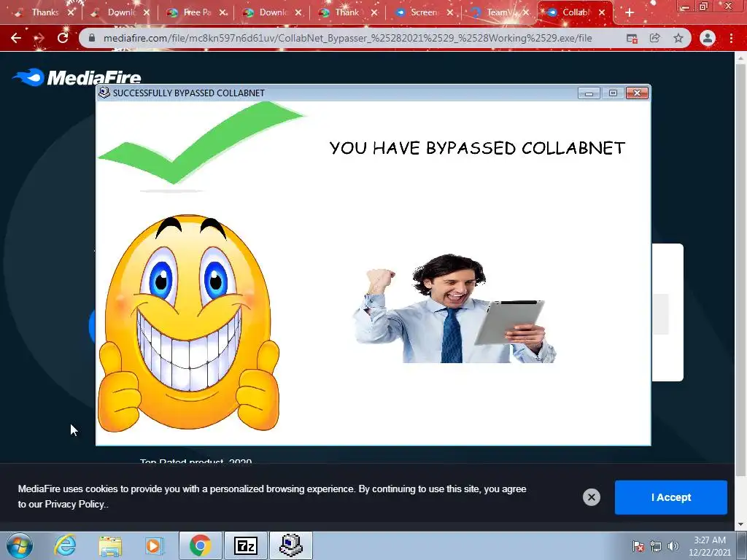Open the Chrome three-dot menu
This screenshot has height=560, width=747.
pos(731,38)
